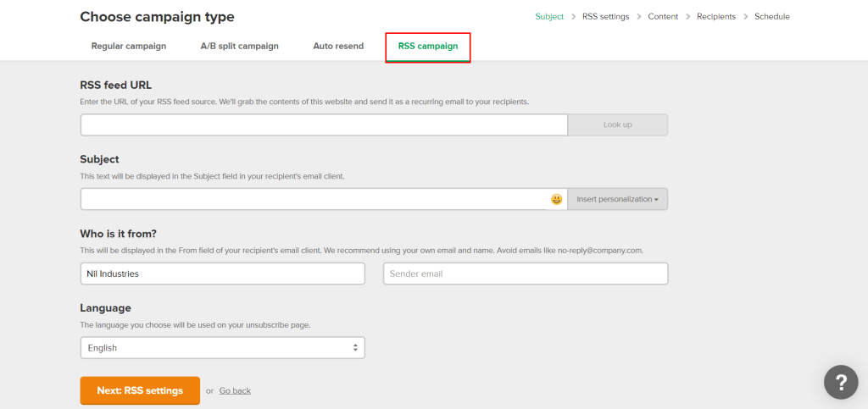Click the Sender email input box
The width and height of the screenshot is (868, 409).
(526, 274)
